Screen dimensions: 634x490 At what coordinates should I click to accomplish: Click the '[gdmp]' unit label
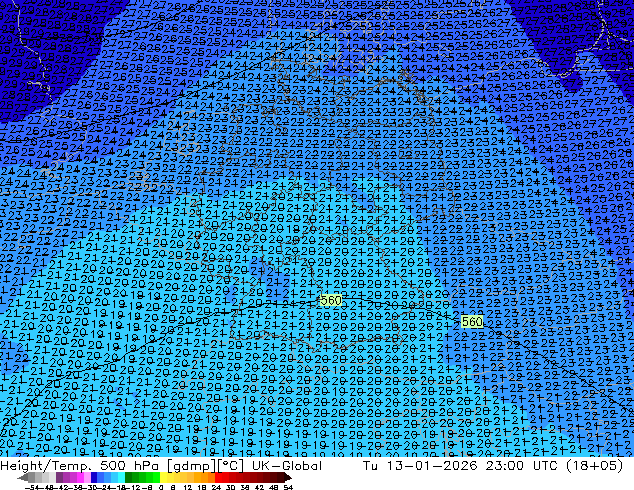click(x=192, y=466)
